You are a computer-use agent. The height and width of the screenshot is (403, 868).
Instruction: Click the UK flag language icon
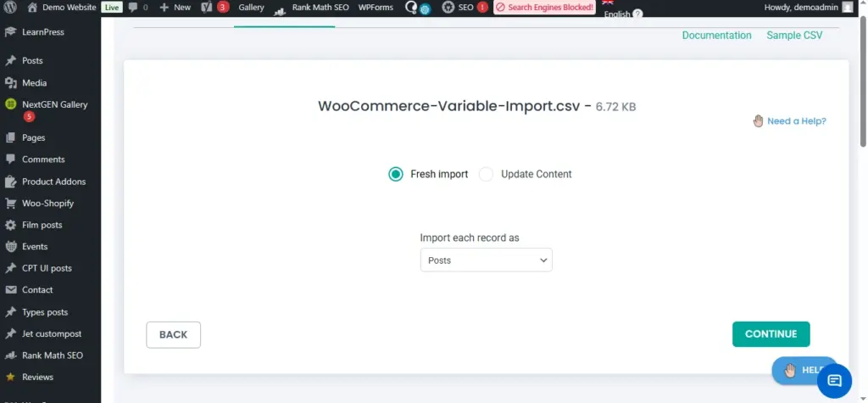pos(608,3)
